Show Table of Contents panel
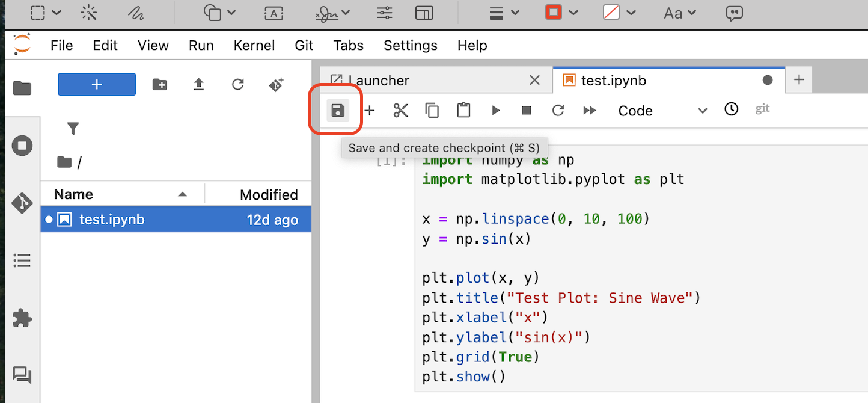The image size is (868, 403). (x=22, y=260)
